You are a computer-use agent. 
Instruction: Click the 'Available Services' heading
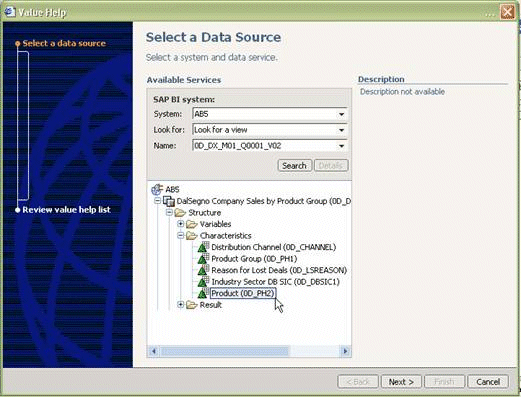[184, 80]
